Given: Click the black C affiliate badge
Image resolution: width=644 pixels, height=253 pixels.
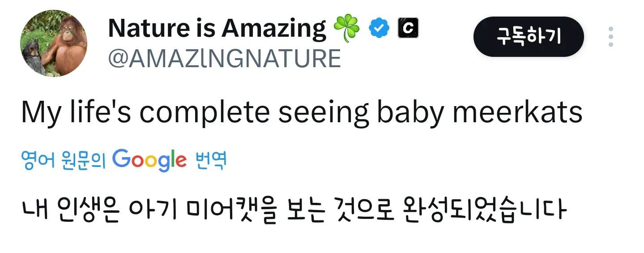Looking at the screenshot, I should point(408,29).
